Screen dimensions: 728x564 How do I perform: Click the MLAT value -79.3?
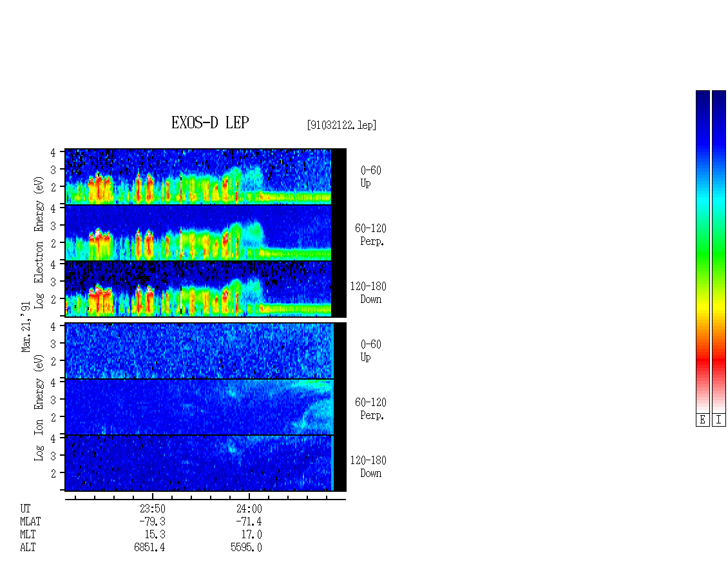[152, 521]
